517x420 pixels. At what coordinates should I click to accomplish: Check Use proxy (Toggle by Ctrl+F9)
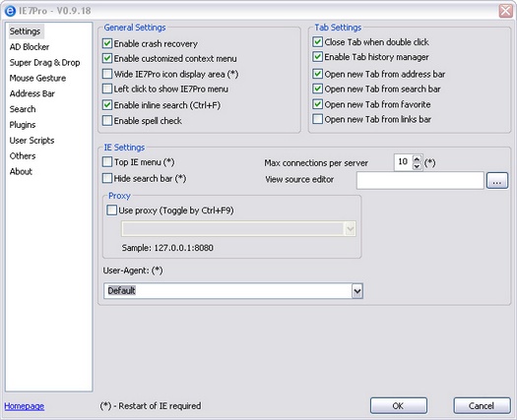112,210
